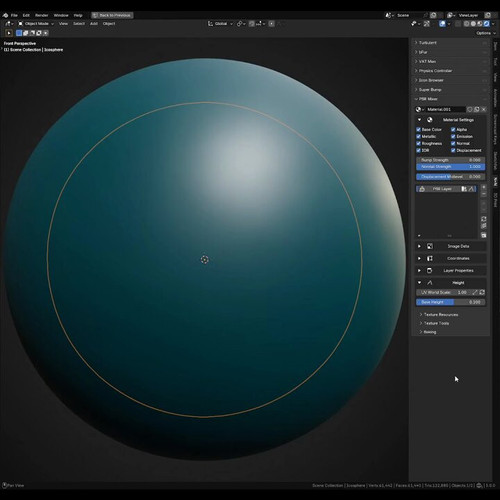Disable the Emission channel checkbox
The image size is (500, 500).
coord(453,136)
